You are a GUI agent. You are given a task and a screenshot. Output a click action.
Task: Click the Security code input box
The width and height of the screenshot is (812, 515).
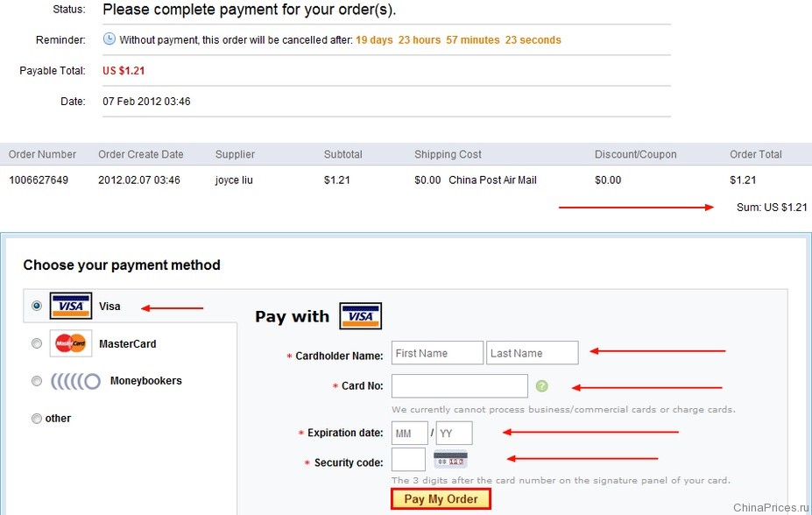tap(408, 460)
